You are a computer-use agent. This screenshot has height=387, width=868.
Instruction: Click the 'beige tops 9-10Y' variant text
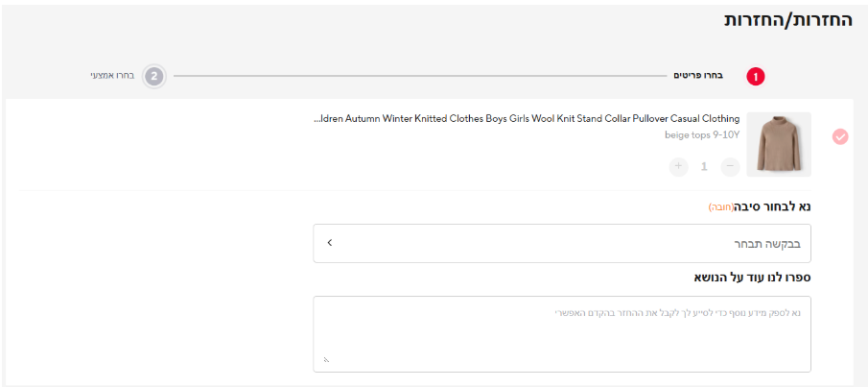click(702, 135)
